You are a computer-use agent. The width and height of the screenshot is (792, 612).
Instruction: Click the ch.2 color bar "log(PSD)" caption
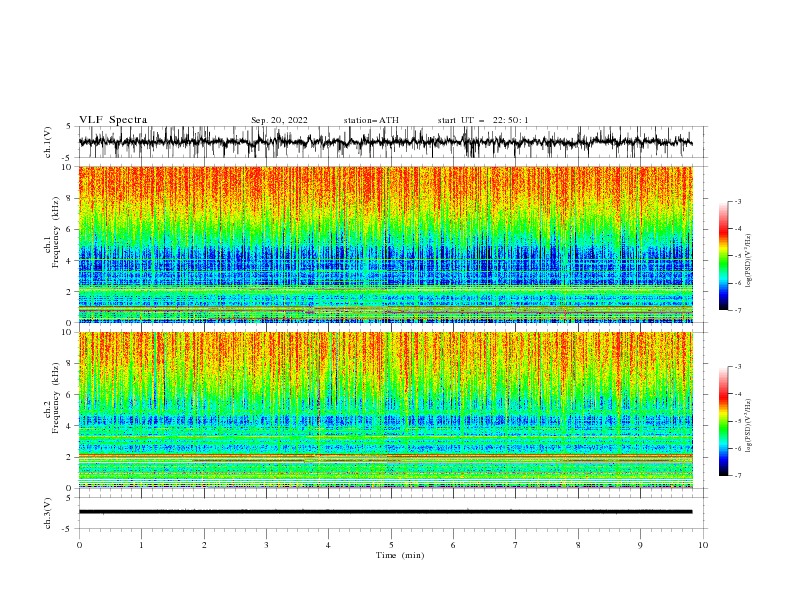(x=749, y=426)
